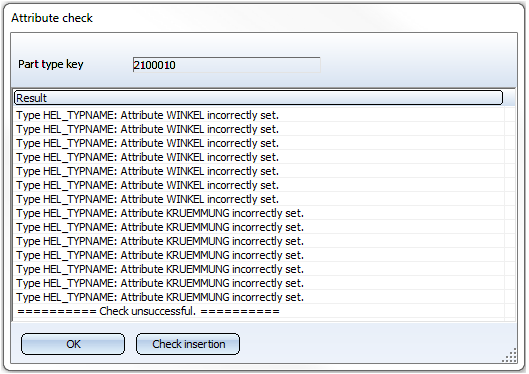Select the last KRUEMMUNG incorrectly set row

(x=259, y=297)
